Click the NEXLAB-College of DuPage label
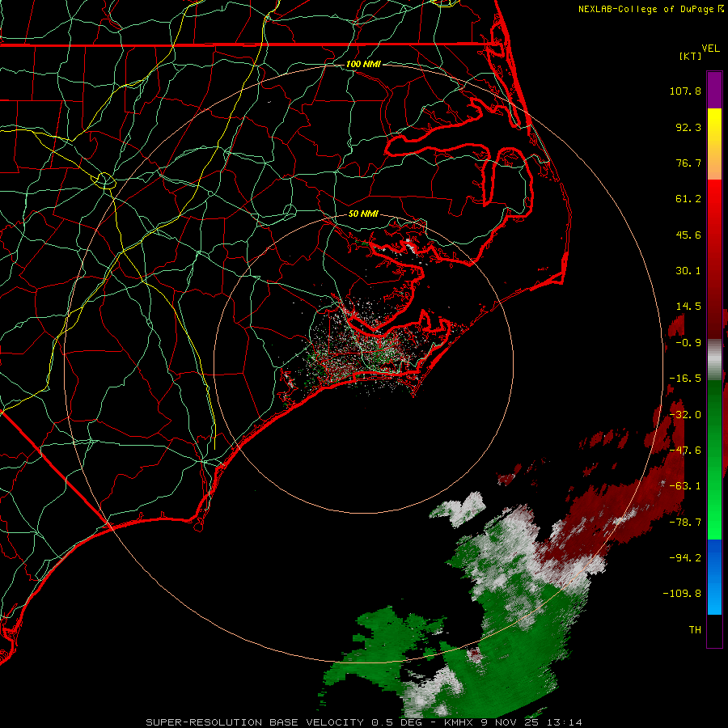 [x=645, y=9]
